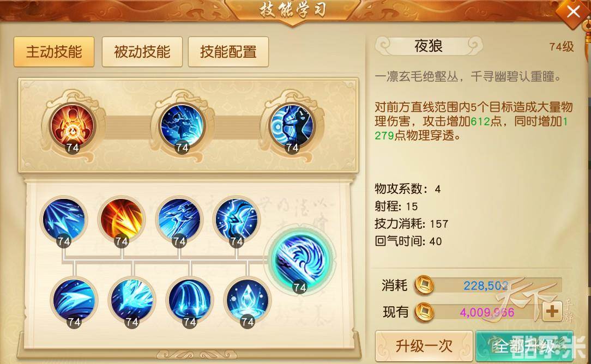Select the orange meditation skill icon
Image resolution: width=591 pixels, height=364 pixels.
coord(72,126)
